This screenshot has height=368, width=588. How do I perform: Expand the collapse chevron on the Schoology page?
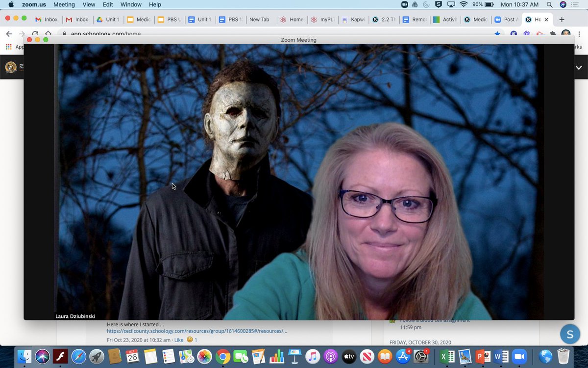[579, 68]
